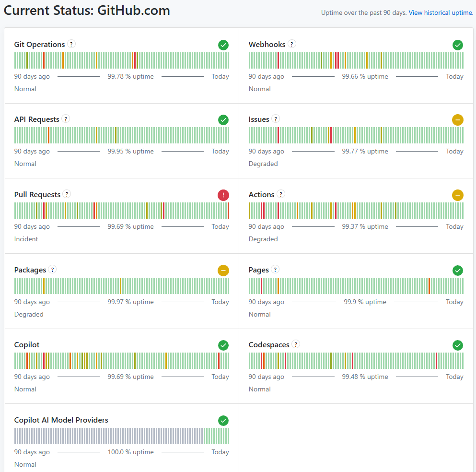Viewport: 476px width, 472px height.
Task: Click the Incident label under Pull Requests
Action: [26, 239]
